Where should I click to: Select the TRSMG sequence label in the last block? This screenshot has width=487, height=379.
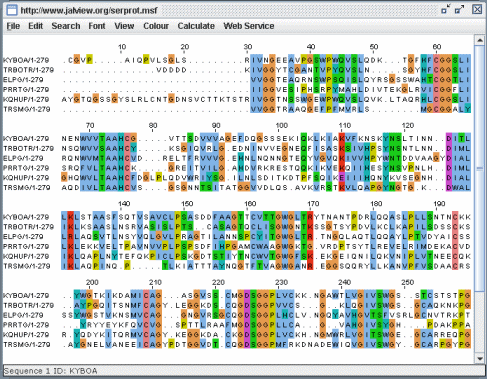pos(27,344)
